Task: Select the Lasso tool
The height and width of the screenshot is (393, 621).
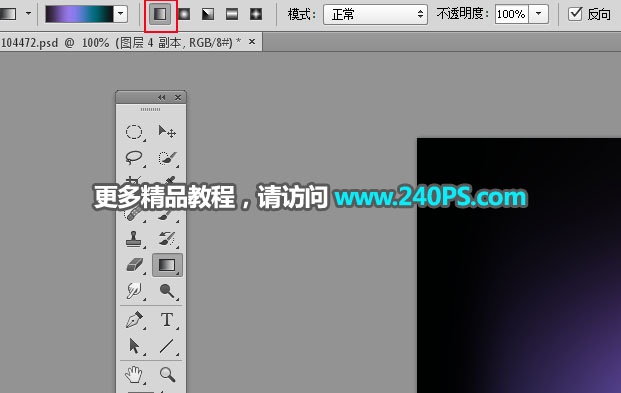Action: [134, 158]
